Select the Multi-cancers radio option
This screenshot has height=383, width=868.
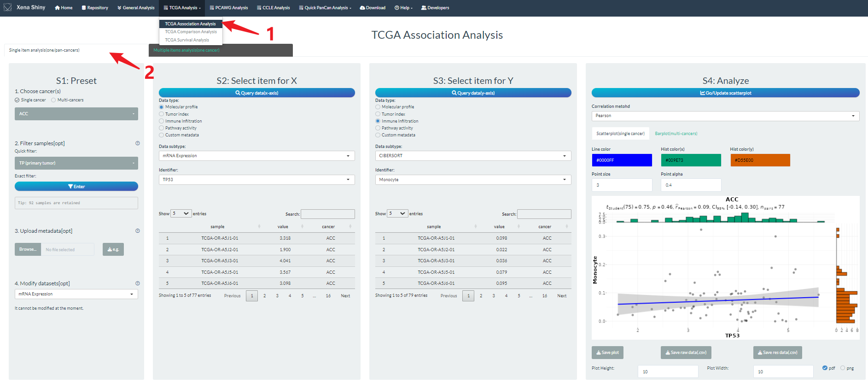pyautogui.click(x=53, y=100)
